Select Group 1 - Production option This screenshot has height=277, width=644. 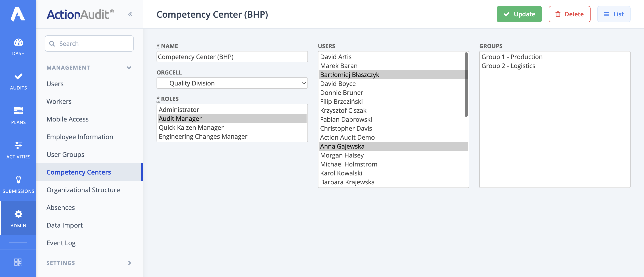[512, 57]
